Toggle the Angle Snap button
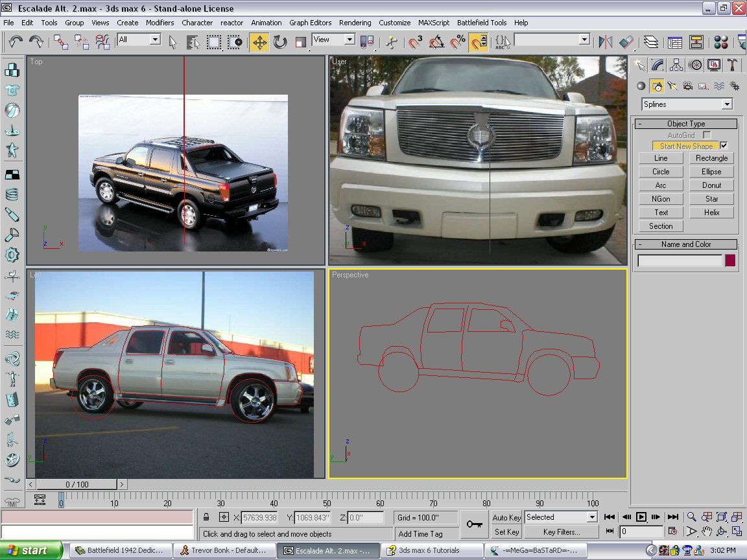The image size is (747, 560). point(436,42)
